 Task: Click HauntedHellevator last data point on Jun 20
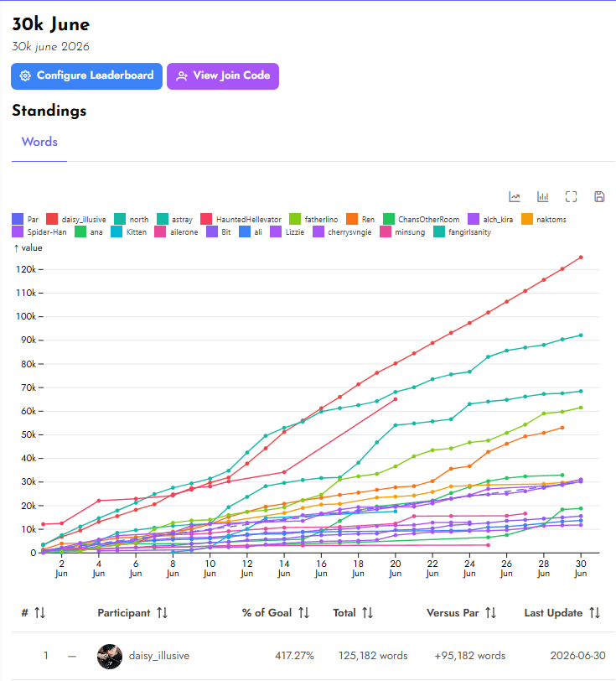point(396,399)
